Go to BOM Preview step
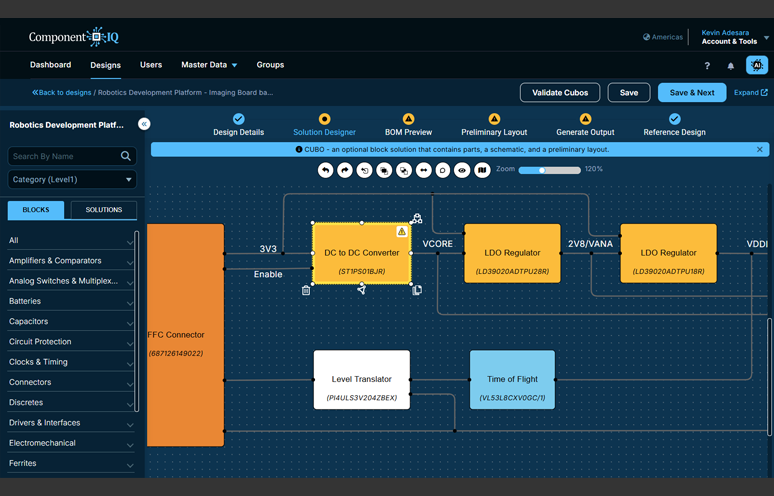The image size is (774, 496). point(408,125)
